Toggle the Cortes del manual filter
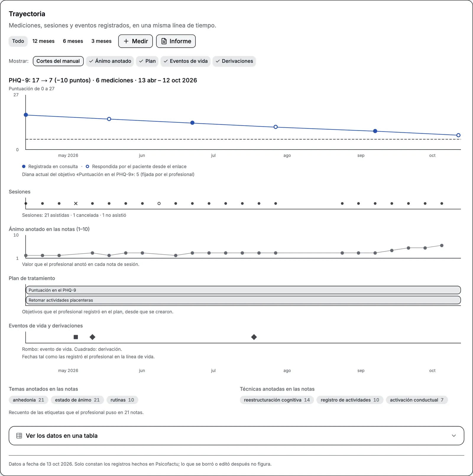The width and height of the screenshot is (473, 476). pyautogui.click(x=58, y=61)
